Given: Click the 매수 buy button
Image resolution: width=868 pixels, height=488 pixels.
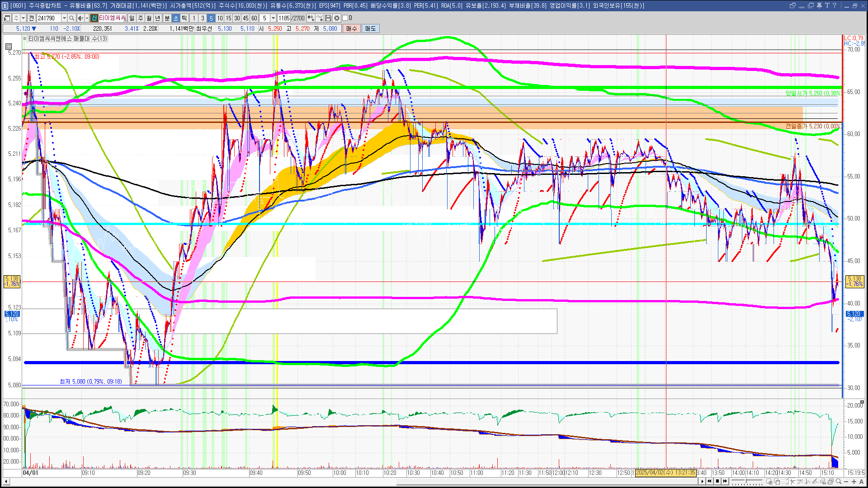Looking at the screenshot, I should click(352, 28).
